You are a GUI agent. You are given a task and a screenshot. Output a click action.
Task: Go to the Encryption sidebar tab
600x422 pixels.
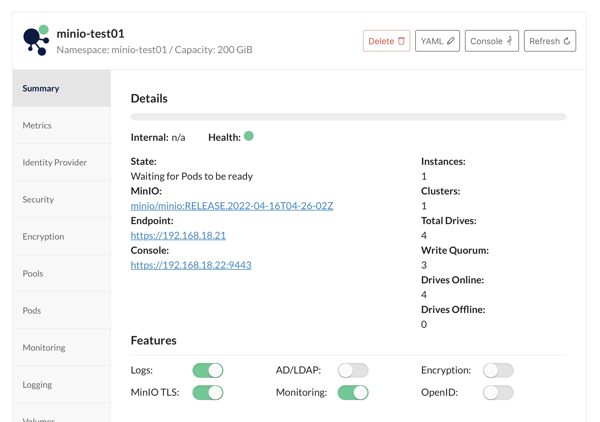62,236
